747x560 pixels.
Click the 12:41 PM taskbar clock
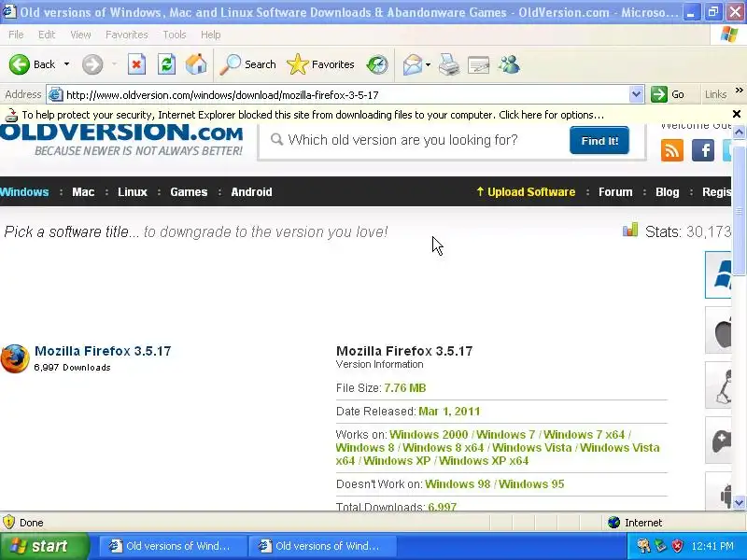click(x=712, y=546)
